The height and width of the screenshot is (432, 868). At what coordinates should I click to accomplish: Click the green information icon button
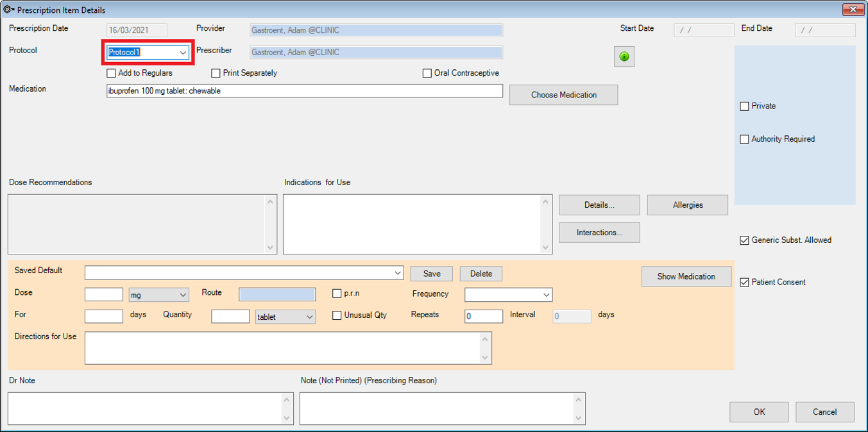(624, 56)
